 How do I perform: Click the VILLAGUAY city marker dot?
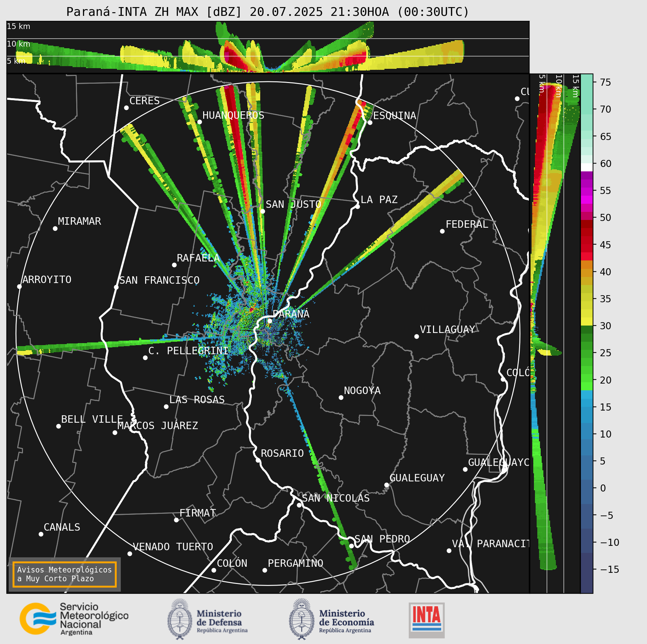pos(416,336)
